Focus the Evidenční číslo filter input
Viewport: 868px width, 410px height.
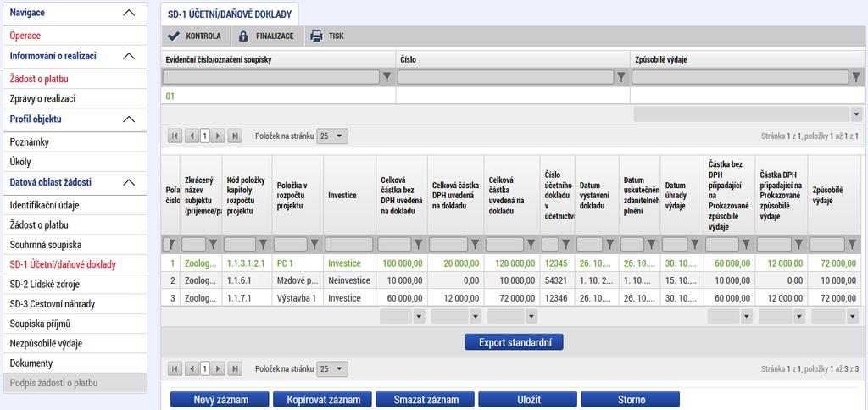pos(270,77)
